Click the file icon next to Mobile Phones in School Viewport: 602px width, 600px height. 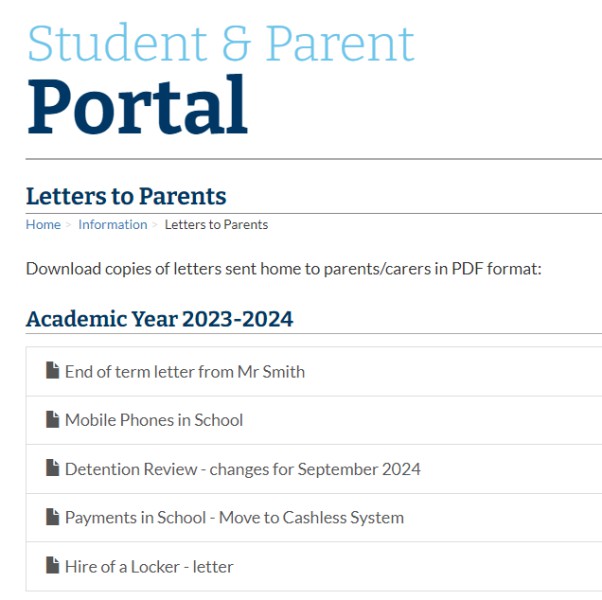point(53,419)
